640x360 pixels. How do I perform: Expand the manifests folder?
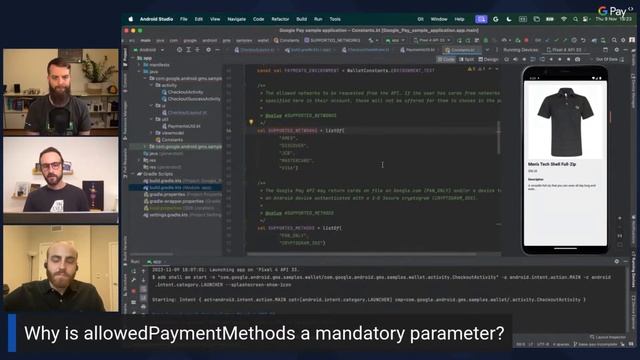tap(139, 65)
